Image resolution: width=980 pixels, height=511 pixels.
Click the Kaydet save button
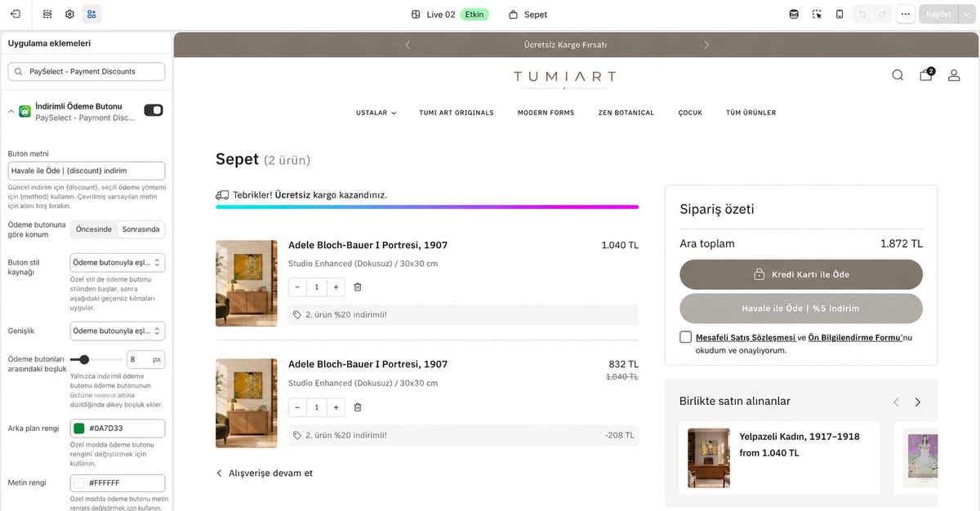(938, 14)
